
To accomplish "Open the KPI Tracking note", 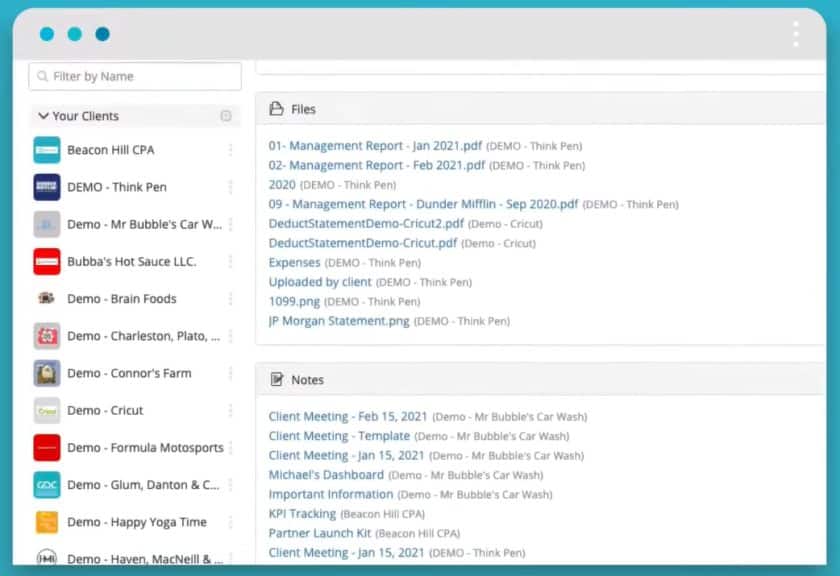I will click(x=302, y=514).
